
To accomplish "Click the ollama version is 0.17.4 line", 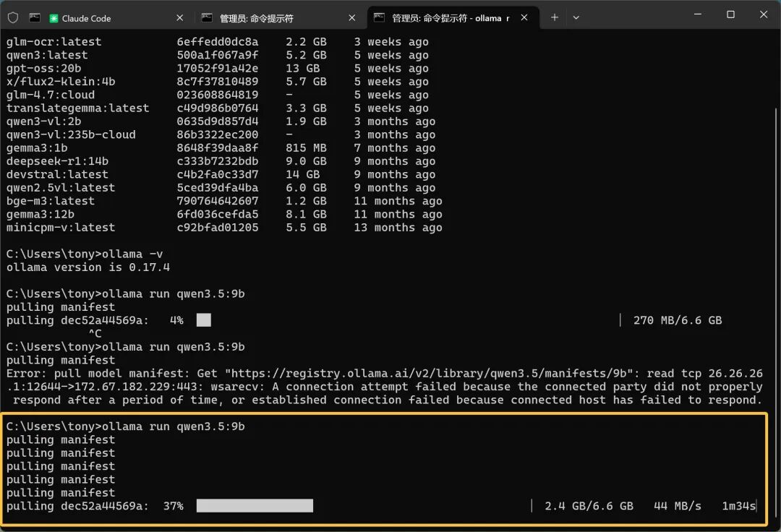I will 88,267.
